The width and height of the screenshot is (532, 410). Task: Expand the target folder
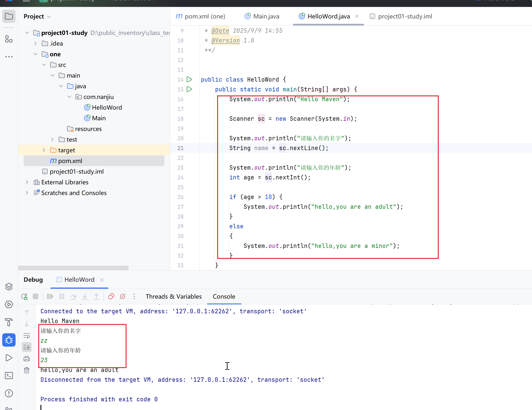(x=44, y=150)
